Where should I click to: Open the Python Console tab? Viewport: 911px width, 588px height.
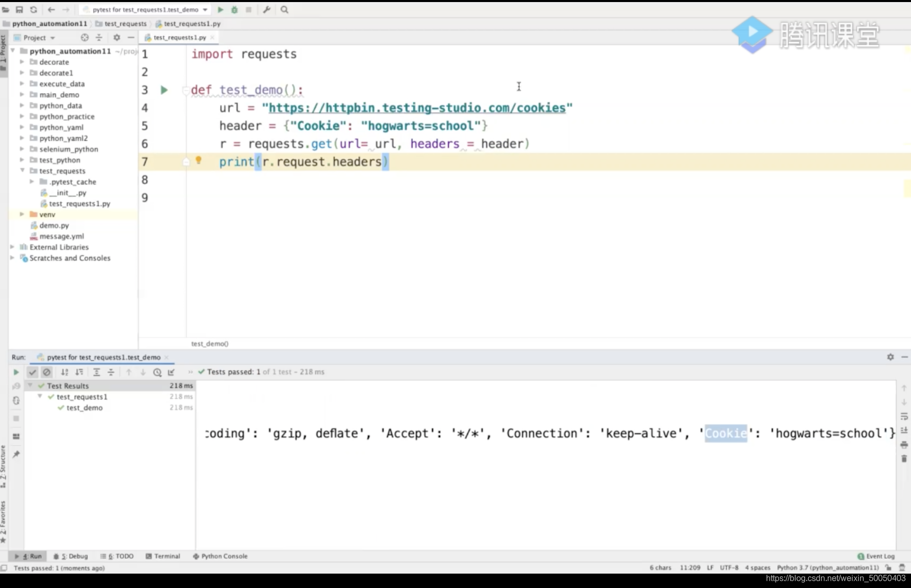tap(220, 556)
